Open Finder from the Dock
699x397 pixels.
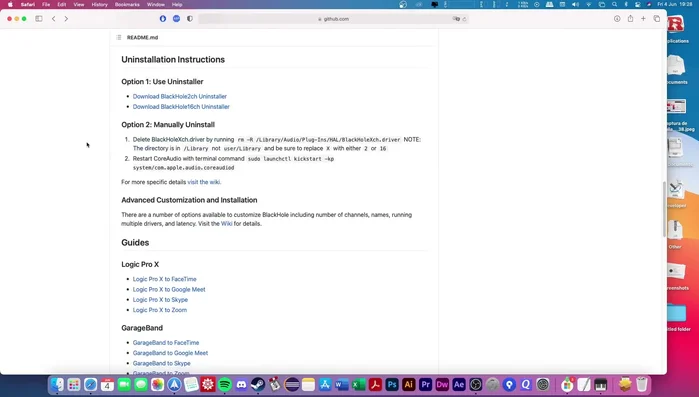[x=57, y=385]
